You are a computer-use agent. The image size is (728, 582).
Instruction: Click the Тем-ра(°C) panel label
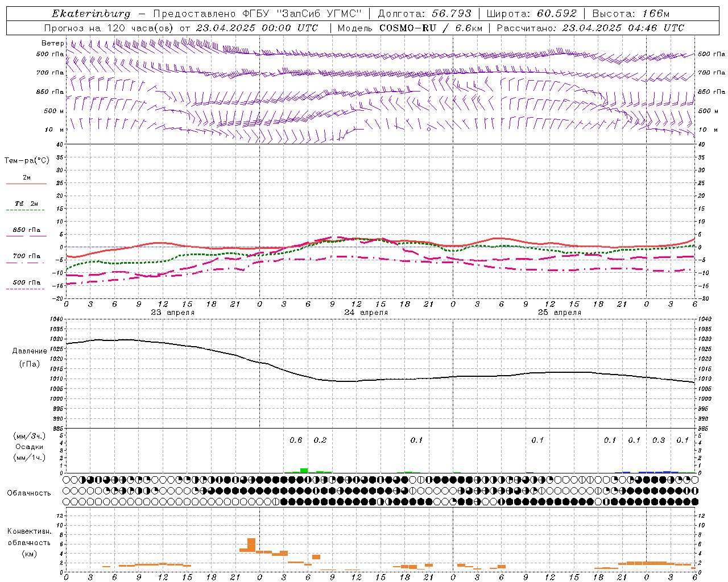tap(27, 161)
